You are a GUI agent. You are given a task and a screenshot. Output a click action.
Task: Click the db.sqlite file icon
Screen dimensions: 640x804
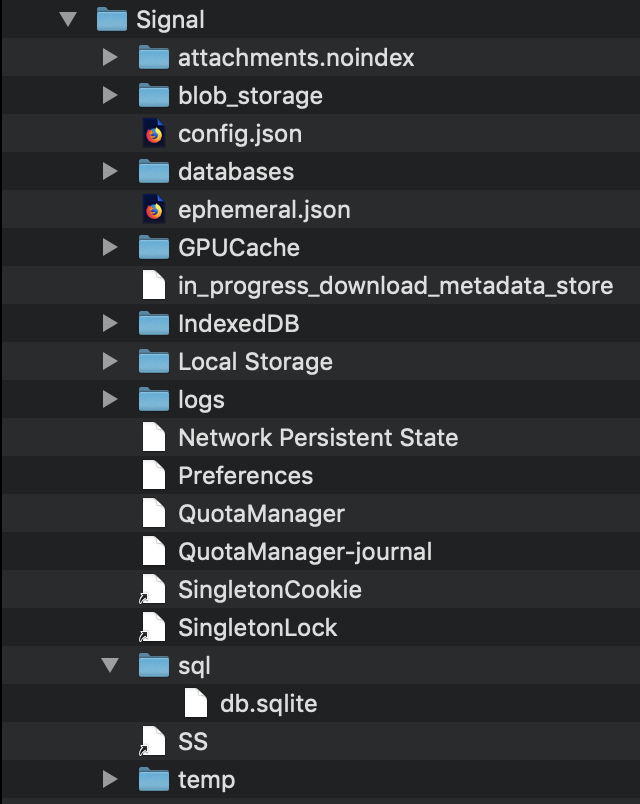tap(196, 703)
